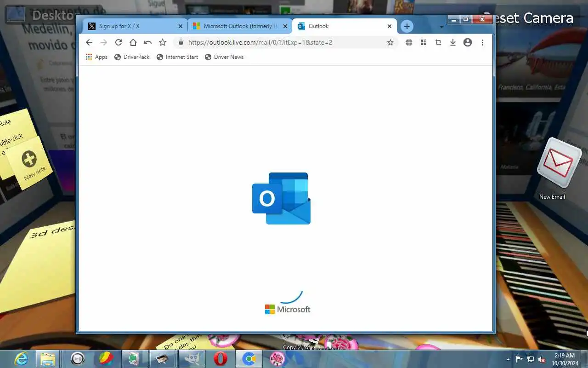Open the browser downloads icon
Viewport: 588px width, 368px height.
pyautogui.click(x=453, y=42)
